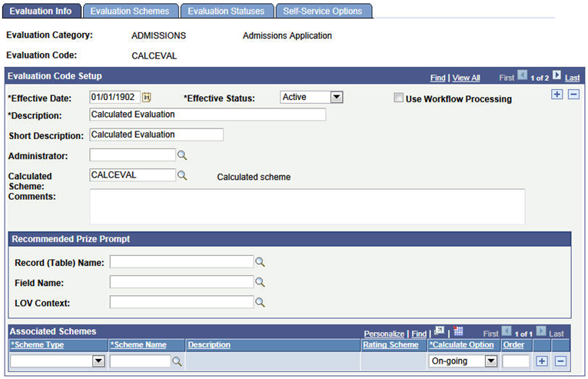This screenshot has width=588, height=379.
Task: Switch to Evaluation Statuses tab
Action: (226, 12)
